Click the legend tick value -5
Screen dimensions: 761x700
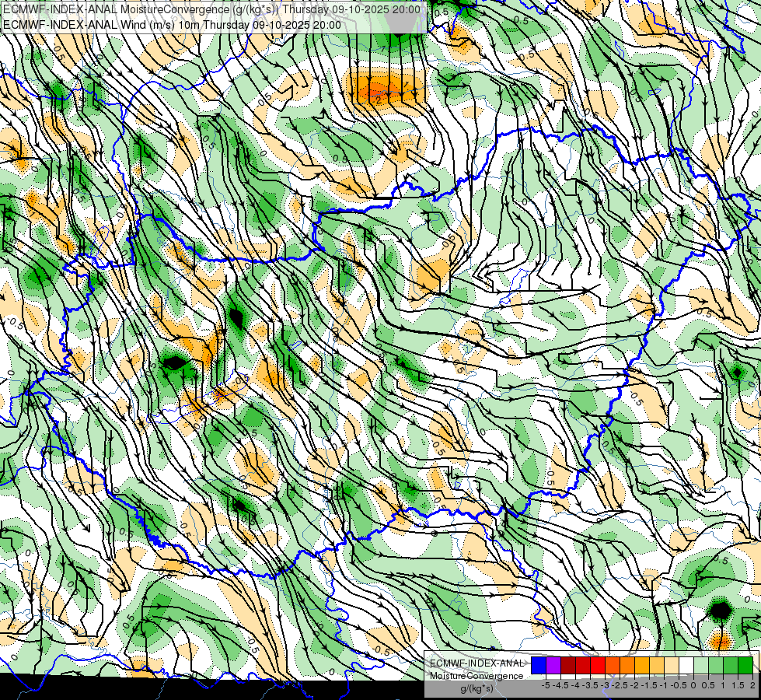coord(546,685)
